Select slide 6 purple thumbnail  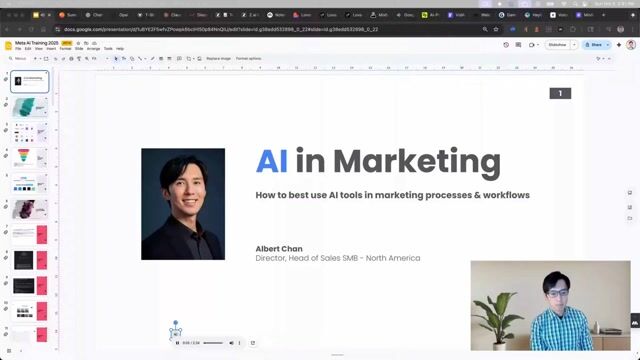pos(30,209)
